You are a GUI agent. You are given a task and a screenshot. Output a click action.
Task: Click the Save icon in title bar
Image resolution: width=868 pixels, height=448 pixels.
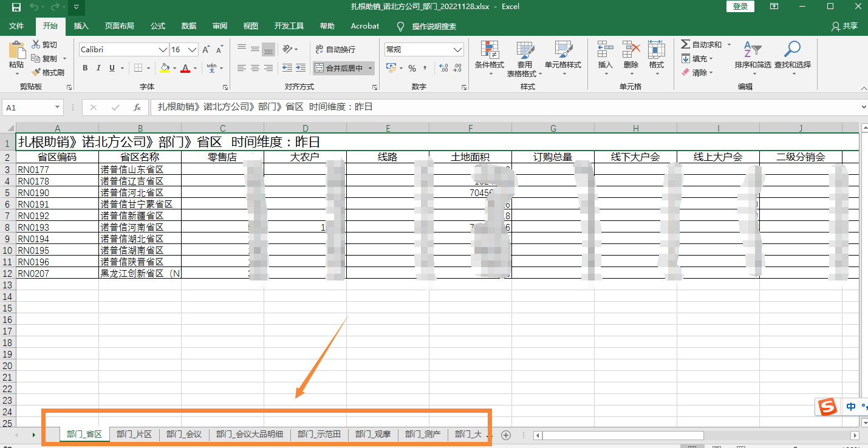16,7
